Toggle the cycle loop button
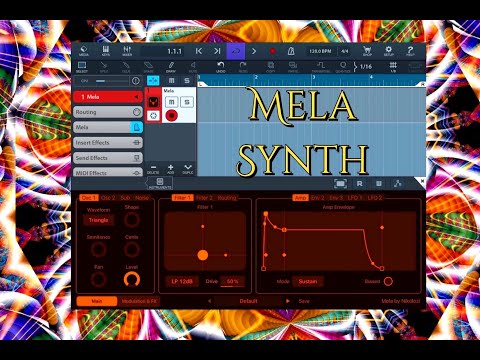This screenshot has height=360, width=480. (236, 51)
